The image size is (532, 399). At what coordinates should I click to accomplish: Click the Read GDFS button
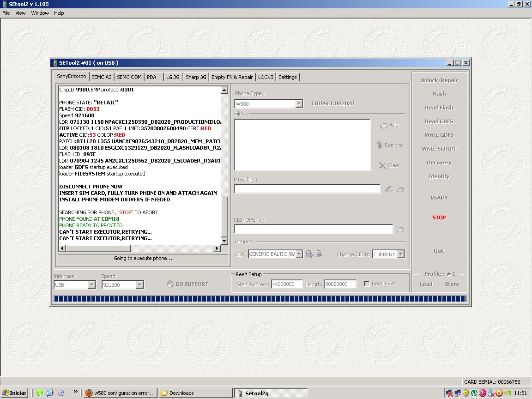pos(439,121)
